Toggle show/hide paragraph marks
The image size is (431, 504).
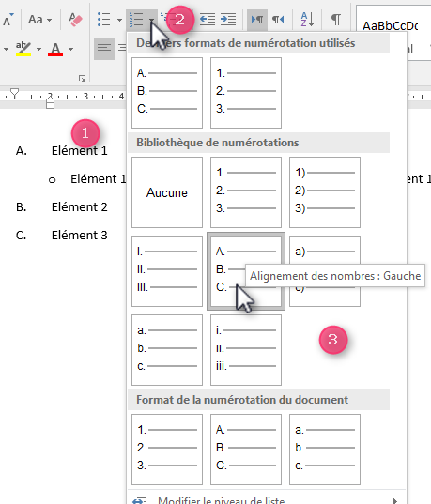click(x=336, y=20)
